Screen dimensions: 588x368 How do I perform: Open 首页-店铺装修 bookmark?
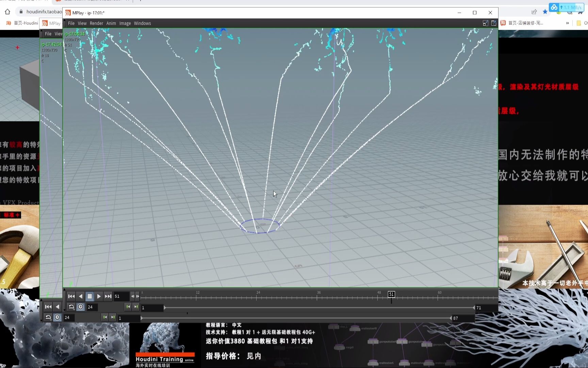click(522, 23)
